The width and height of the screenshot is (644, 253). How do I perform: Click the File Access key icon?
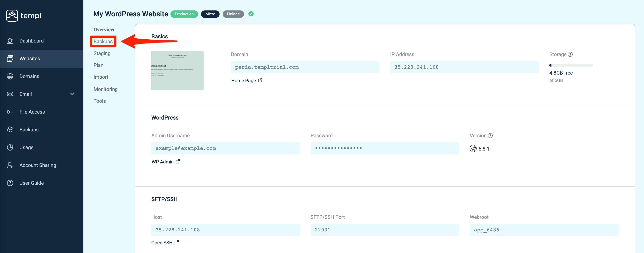[10, 112]
